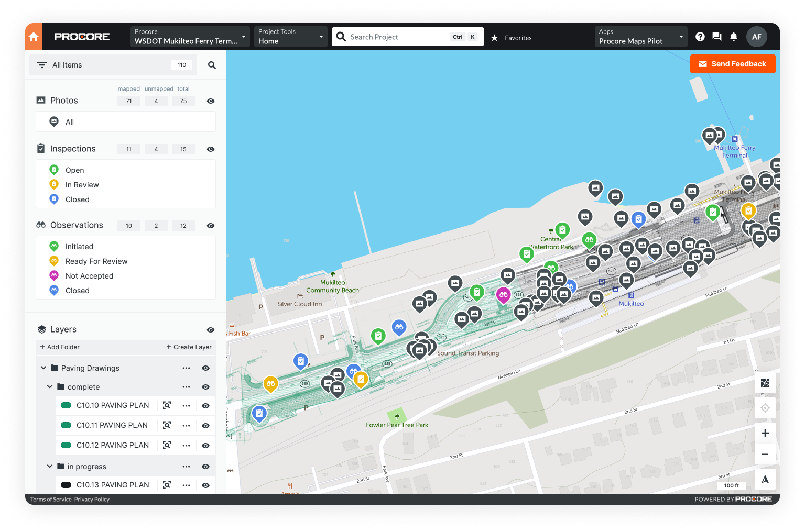The height and width of the screenshot is (532, 805).
Task: Open the Privacy Policy link
Action: click(92, 500)
